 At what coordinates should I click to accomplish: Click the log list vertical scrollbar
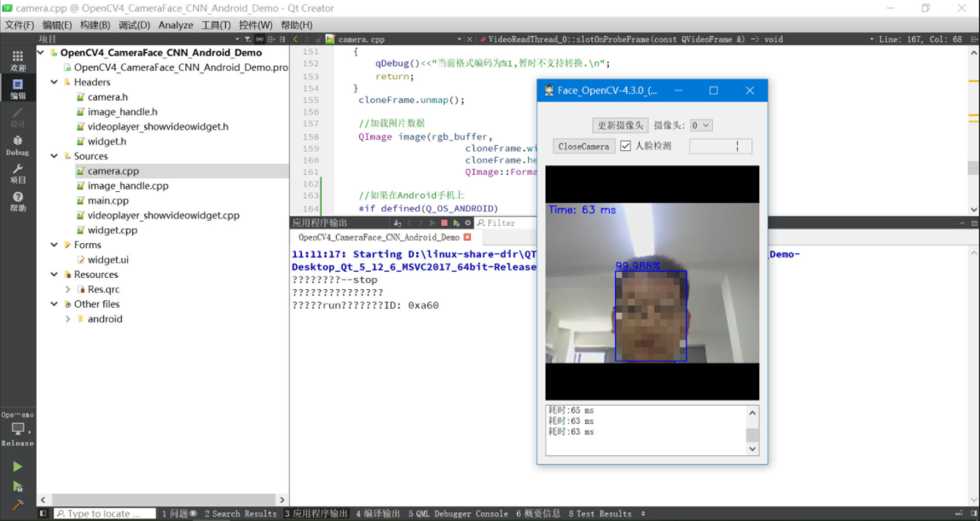coord(752,431)
